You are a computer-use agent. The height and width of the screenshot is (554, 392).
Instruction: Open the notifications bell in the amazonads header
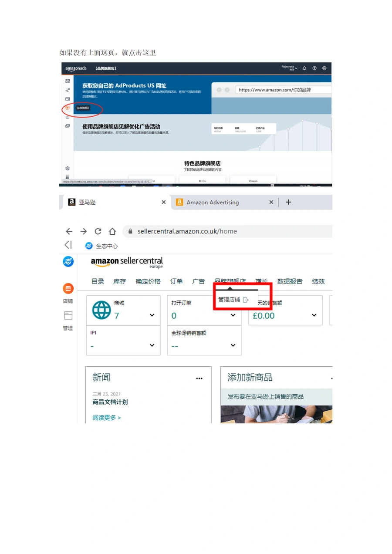point(304,68)
